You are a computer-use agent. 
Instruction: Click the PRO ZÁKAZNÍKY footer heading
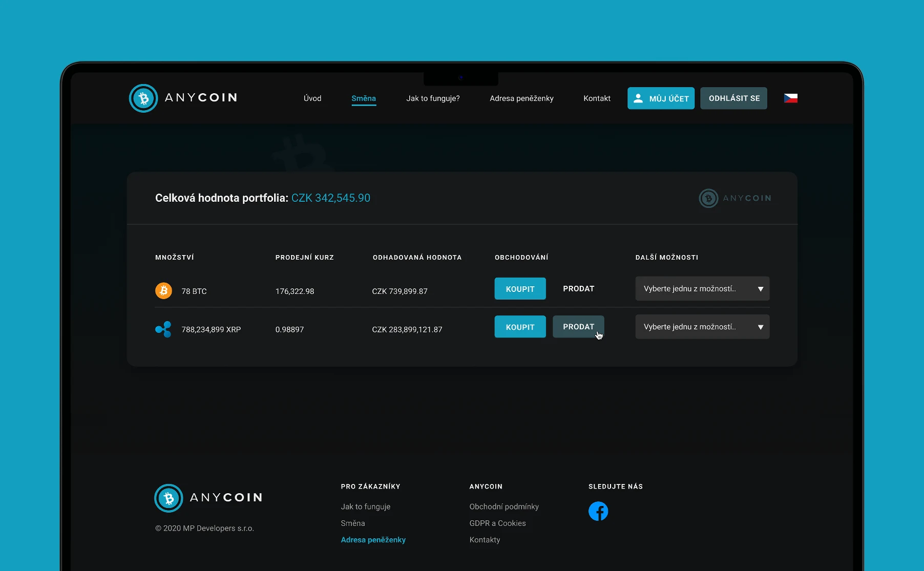click(370, 487)
